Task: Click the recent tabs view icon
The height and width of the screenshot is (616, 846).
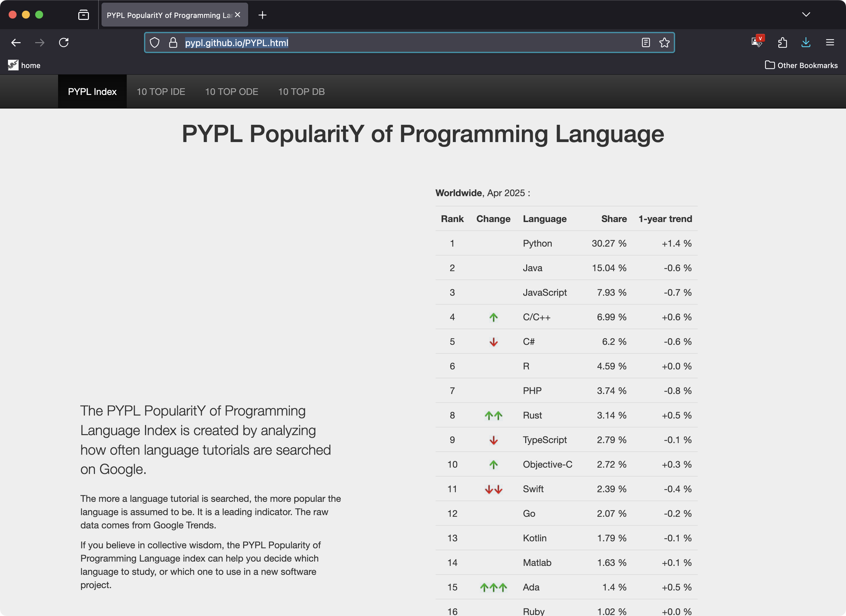Action: [84, 15]
